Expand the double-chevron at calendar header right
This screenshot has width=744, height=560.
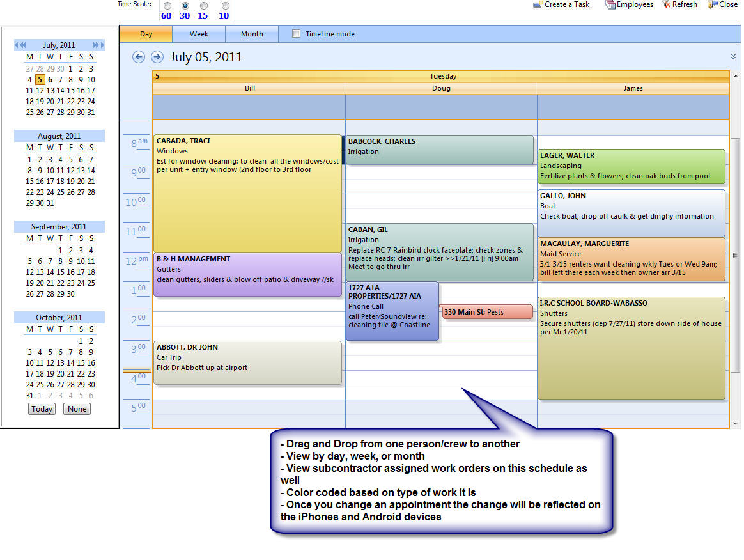(733, 57)
